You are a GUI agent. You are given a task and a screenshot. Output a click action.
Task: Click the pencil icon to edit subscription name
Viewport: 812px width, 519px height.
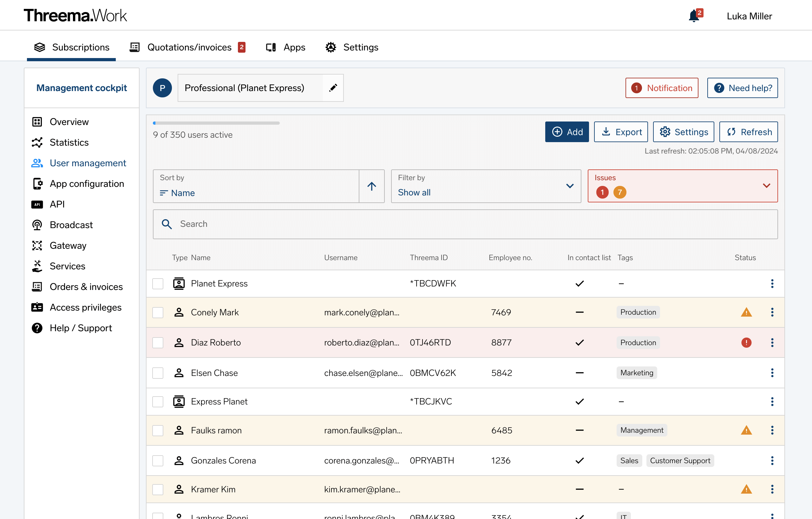tap(333, 88)
